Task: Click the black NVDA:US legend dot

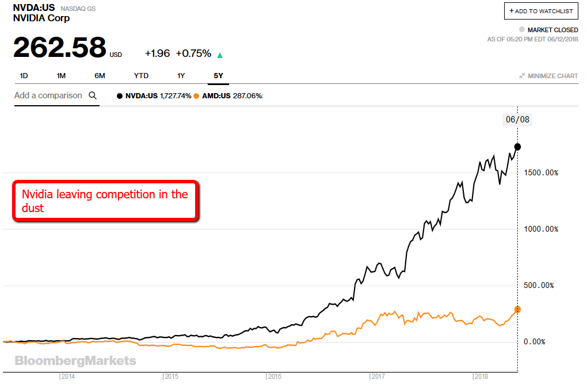Action: (120, 96)
